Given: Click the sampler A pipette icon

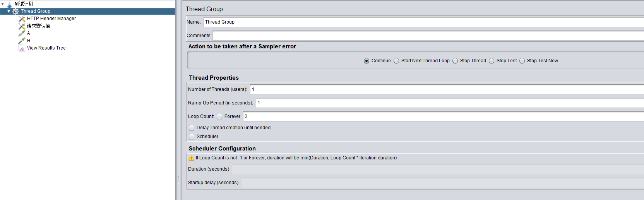Looking at the screenshot, I should tap(22, 33).
